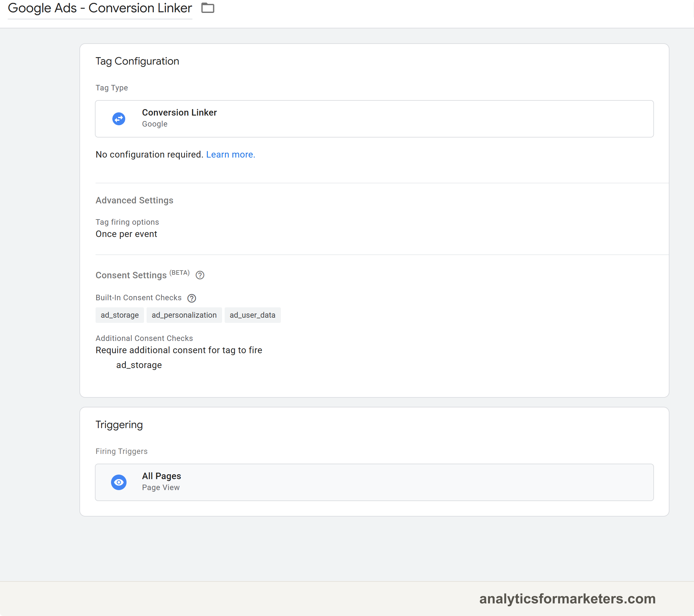Click the folder icon beside tag name
694x616 pixels.
(x=208, y=8)
